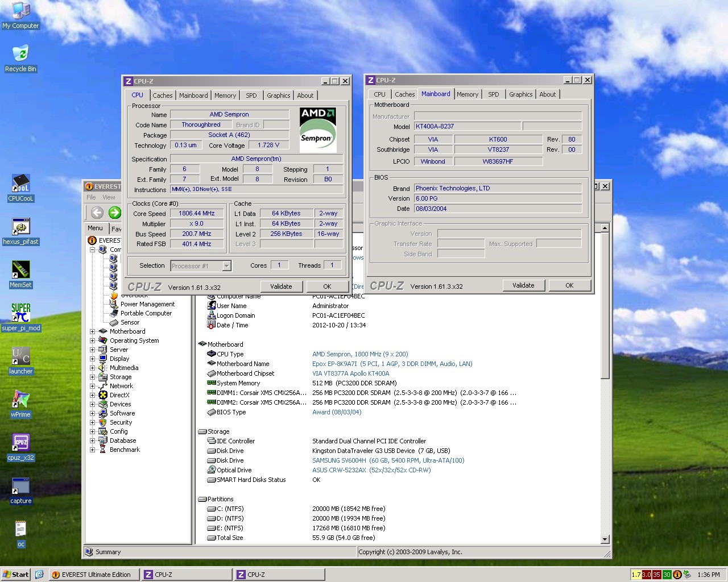Viewport: 728px width, 582px height.
Task: Open the Epox EP-8K9A7I motherboard link
Action: coord(392,364)
